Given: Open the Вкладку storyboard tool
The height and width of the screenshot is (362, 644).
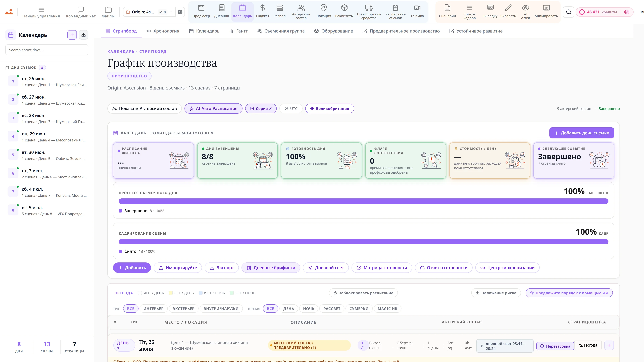Looking at the screenshot, I should point(490,12).
